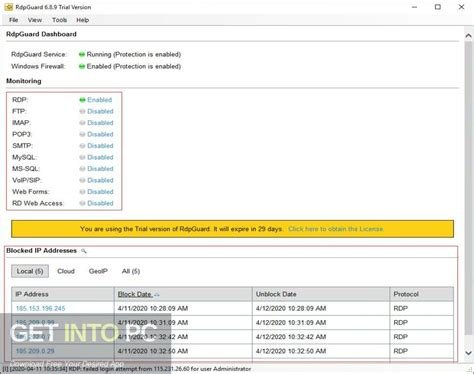Click the MS-SQL Disabled status link
Screen dimensions: 474x374
[x=100, y=169]
